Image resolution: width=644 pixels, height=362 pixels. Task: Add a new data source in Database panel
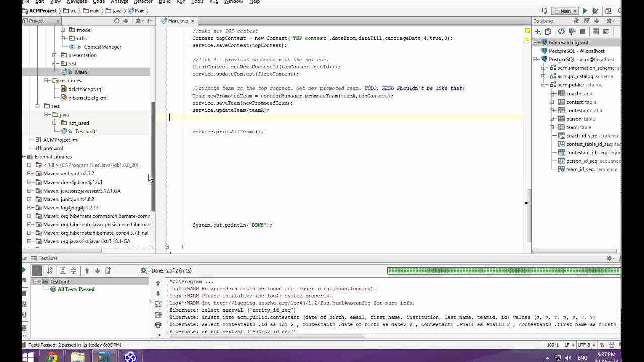coord(538,32)
